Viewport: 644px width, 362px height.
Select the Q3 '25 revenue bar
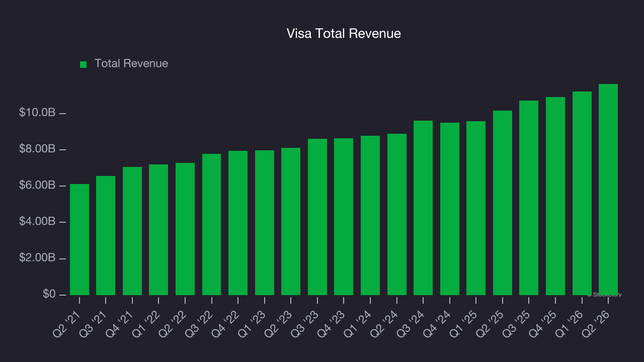click(529, 198)
